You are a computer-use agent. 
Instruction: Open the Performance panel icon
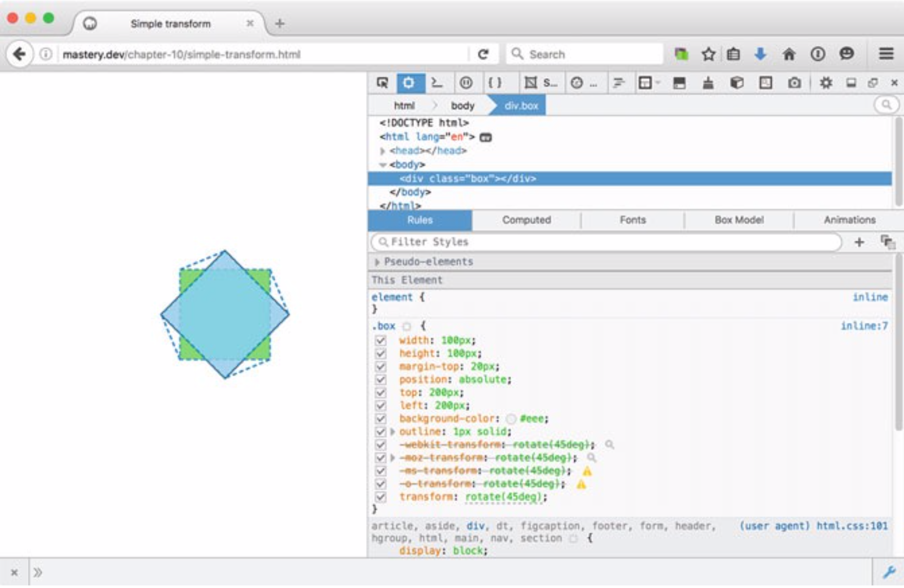coord(577,83)
